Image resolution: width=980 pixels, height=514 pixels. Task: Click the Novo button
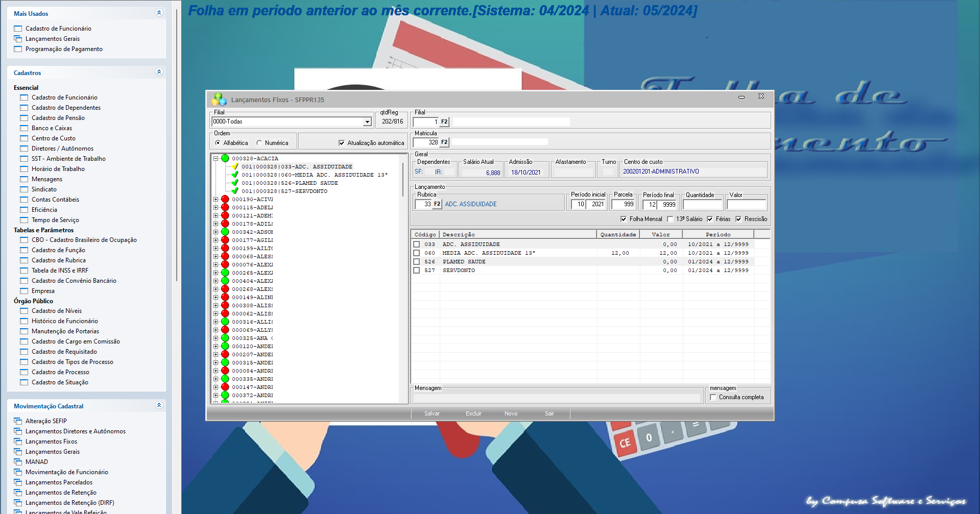coord(511,413)
